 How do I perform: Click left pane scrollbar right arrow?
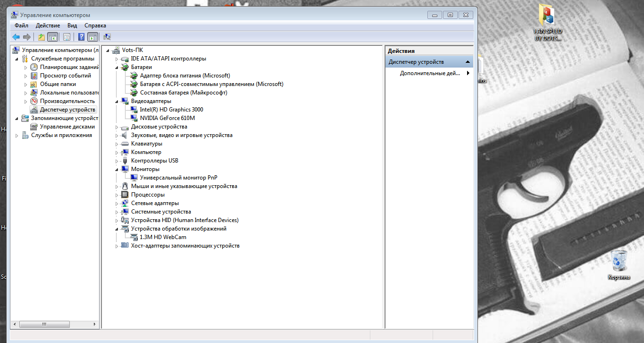(95, 325)
